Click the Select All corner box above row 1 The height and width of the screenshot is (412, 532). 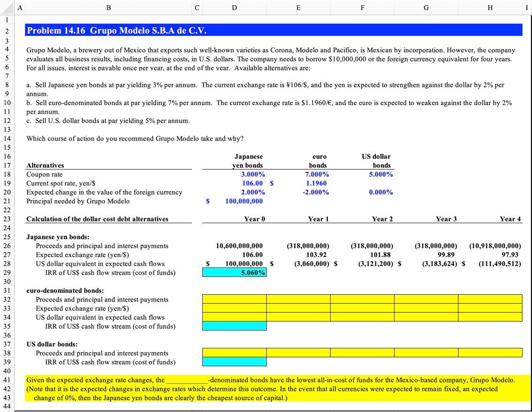[x=8, y=8]
